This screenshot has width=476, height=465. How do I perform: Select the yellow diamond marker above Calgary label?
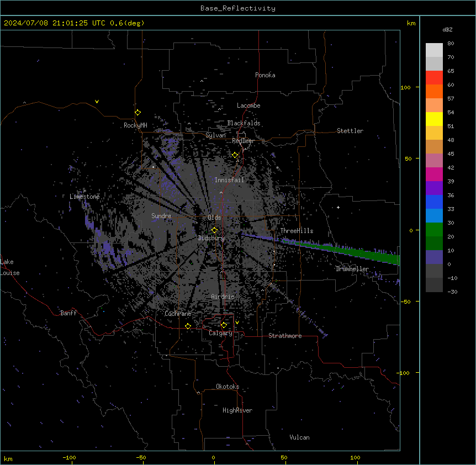coord(224,325)
